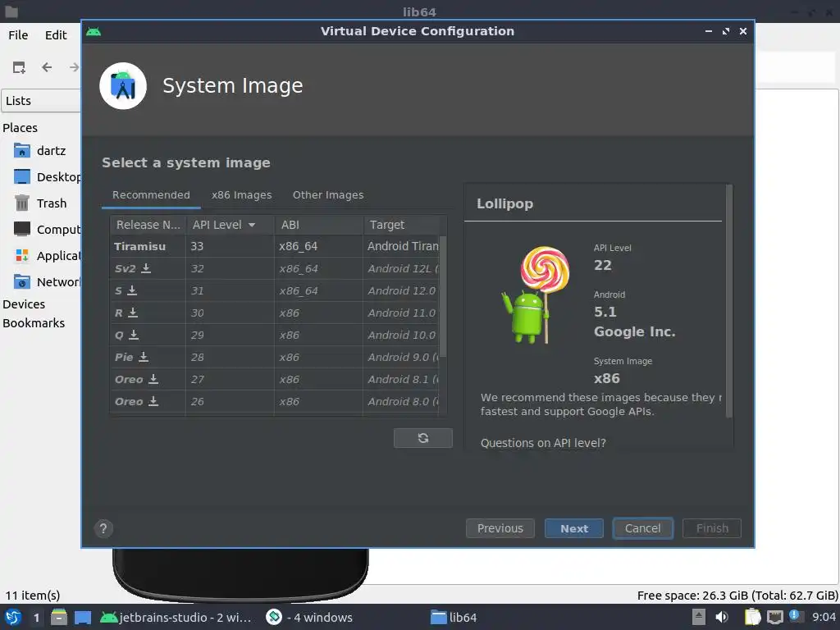Image resolution: width=840 pixels, height=630 pixels.
Task: Click the Android Studio logo in header
Action: coord(123,85)
